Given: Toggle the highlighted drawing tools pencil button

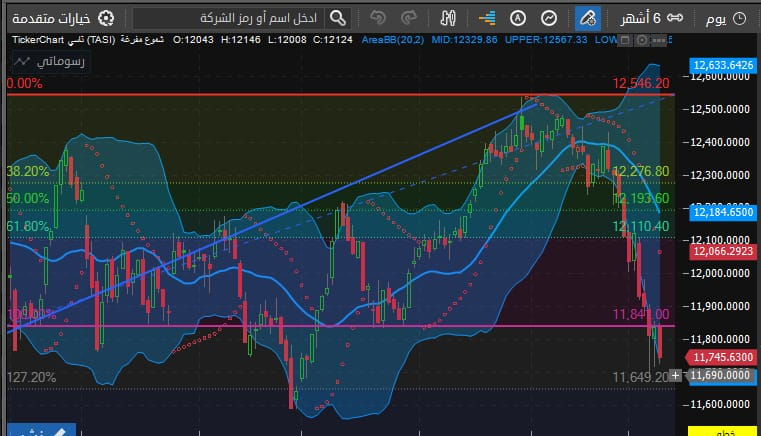Looking at the screenshot, I should 588,18.
